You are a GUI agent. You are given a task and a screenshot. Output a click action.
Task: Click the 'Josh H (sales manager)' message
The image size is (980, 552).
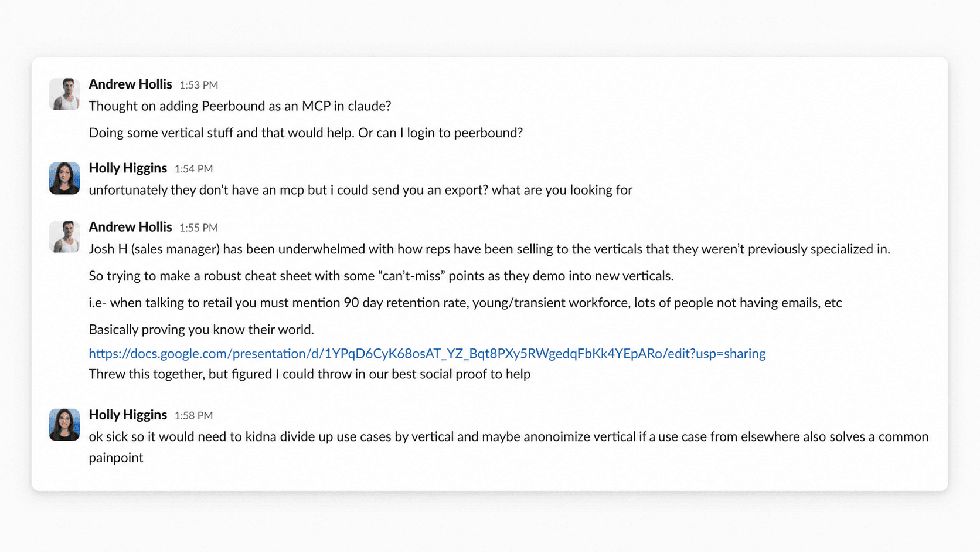click(489, 249)
